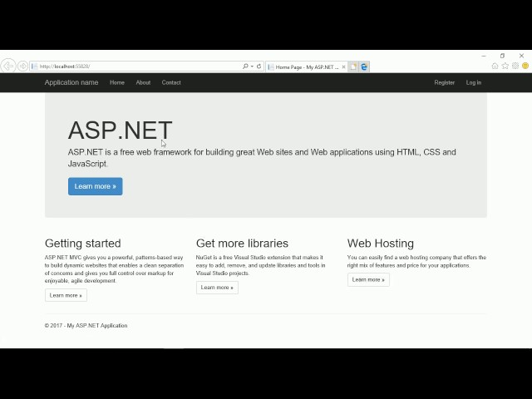Click the blue Learn more button
532x399 pixels.
[96, 186]
